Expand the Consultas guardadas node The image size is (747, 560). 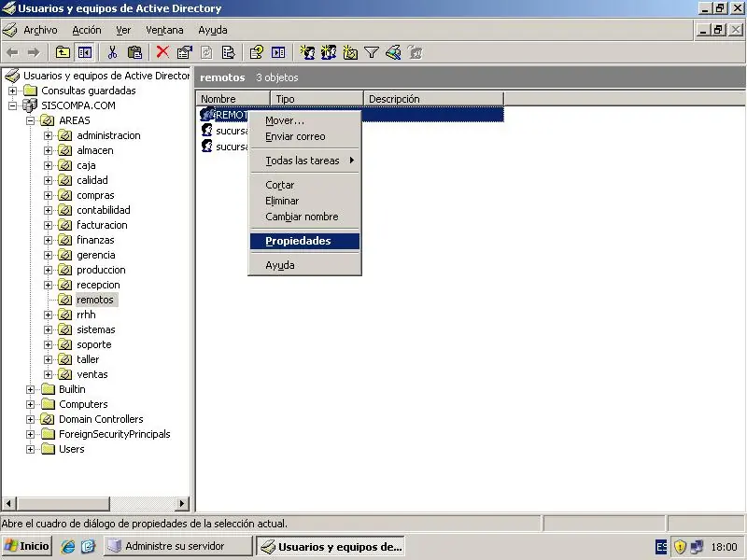point(12,91)
